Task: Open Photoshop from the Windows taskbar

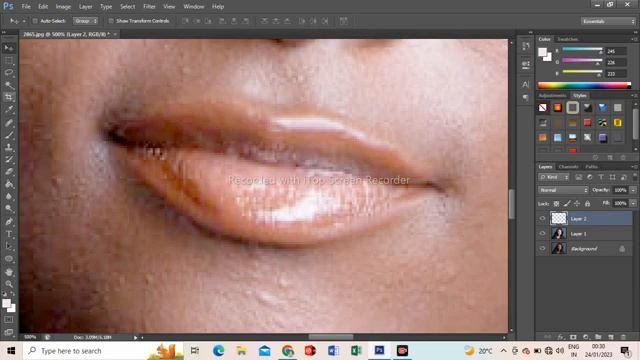Action: click(x=379, y=351)
